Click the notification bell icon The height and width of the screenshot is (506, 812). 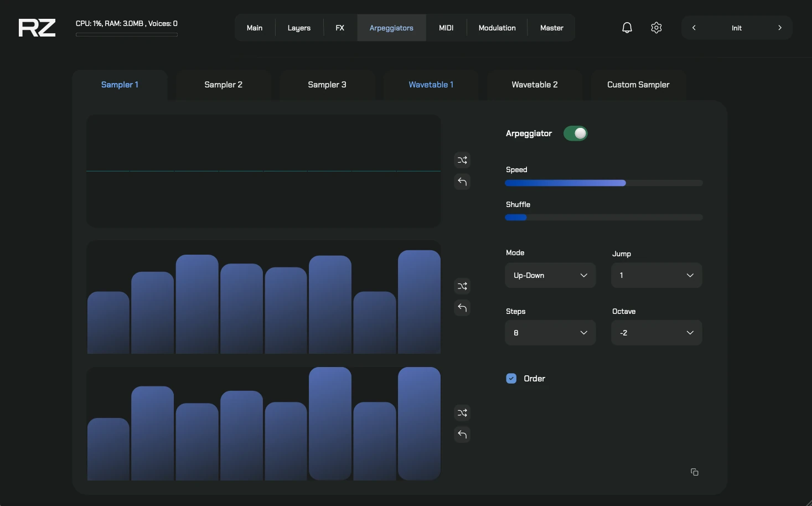click(627, 28)
